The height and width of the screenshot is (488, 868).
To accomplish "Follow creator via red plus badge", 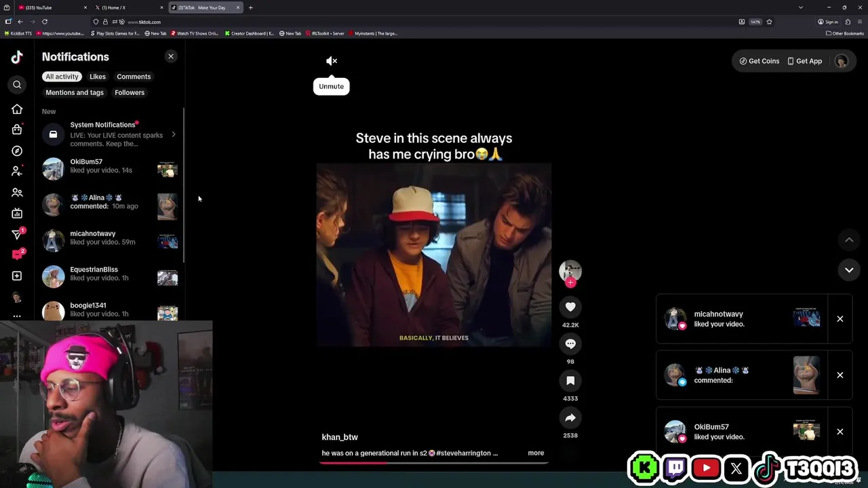I will coord(570,283).
